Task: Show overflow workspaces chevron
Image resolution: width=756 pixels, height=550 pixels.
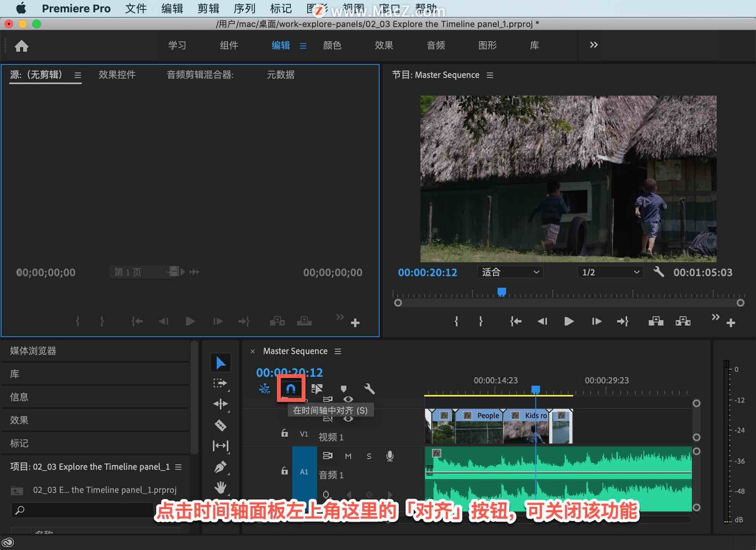Action: [594, 45]
